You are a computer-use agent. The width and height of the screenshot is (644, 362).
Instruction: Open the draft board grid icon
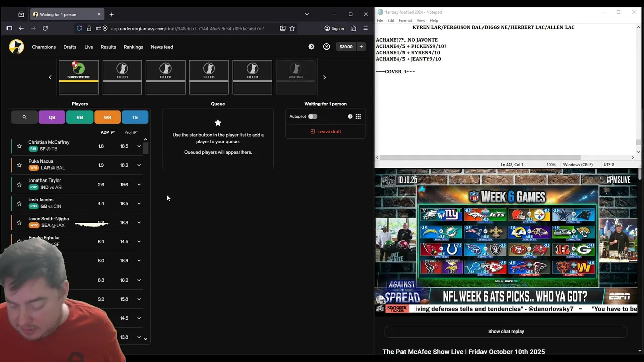tap(358, 116)
